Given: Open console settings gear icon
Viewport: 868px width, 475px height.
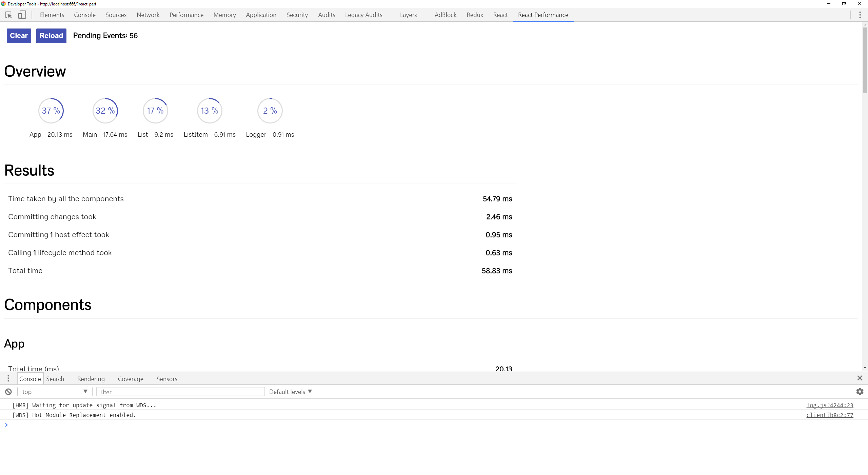Looking at the screenshot, I should coord(860,392).
